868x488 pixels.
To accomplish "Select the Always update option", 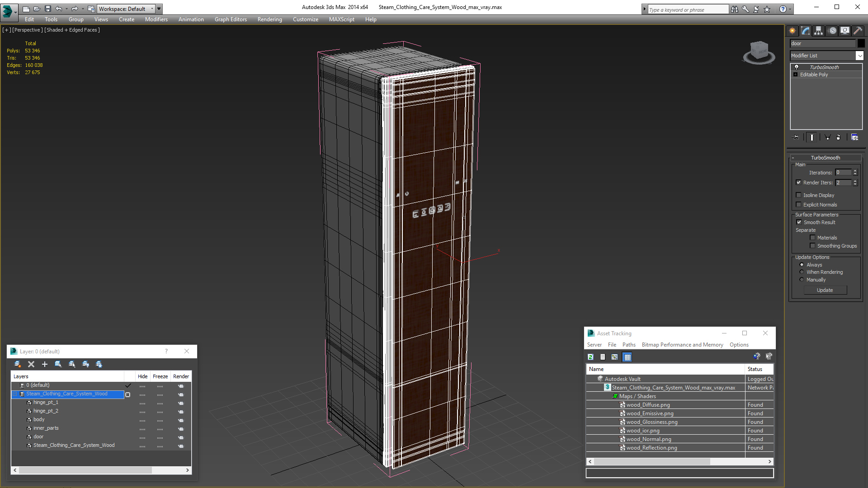I will [802, 265].
